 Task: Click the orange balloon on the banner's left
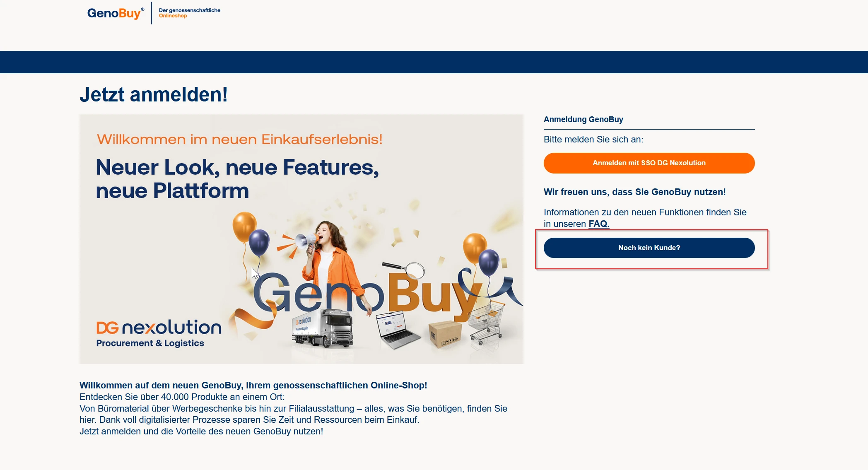tap(244, 227)
